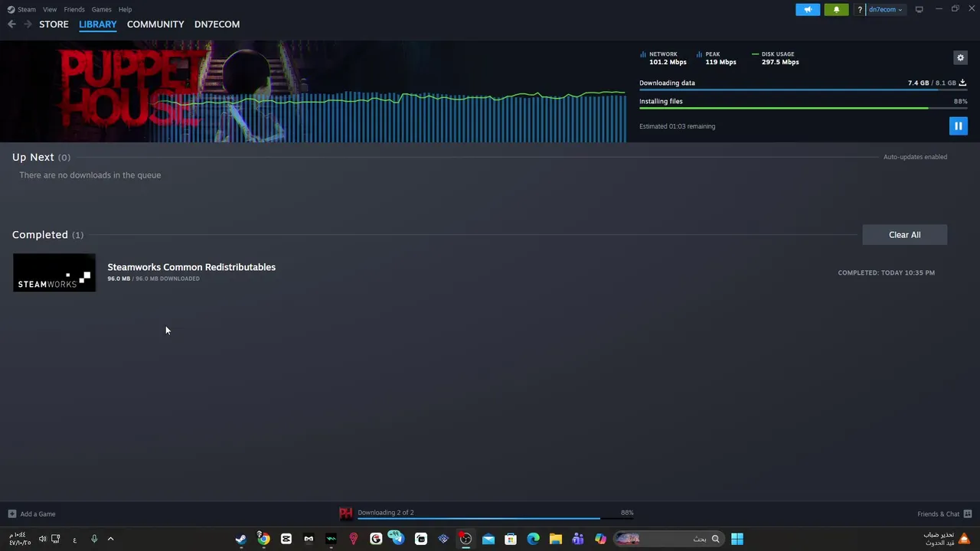Open Steamworks Common Redistributables title
Viewport: 980px width, 551px height.
tap(191, 267)
